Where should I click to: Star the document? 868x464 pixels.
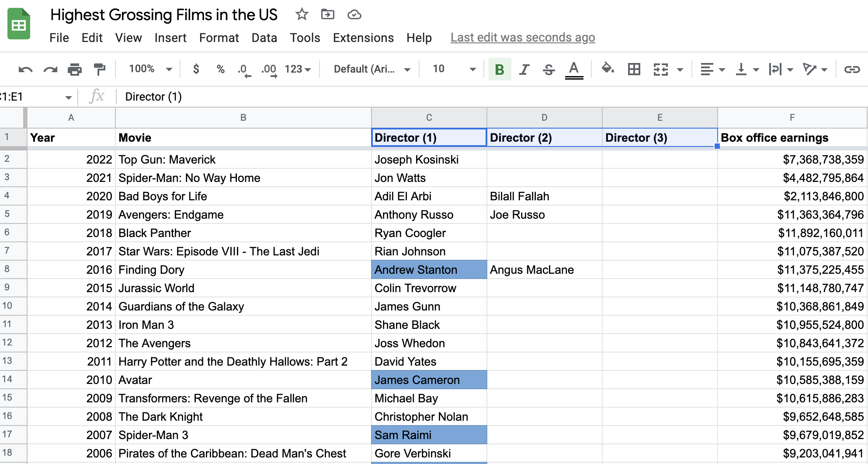click(302, 14)
